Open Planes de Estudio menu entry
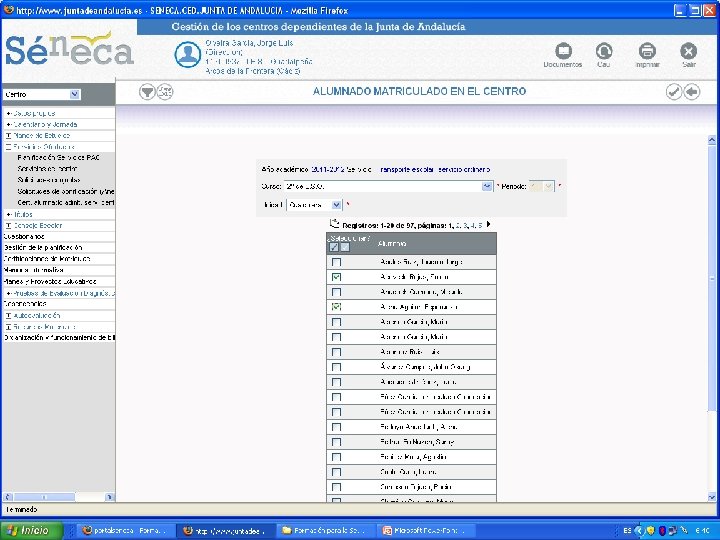720x540 pixels. pyautogui.click(x=41, y=136)
